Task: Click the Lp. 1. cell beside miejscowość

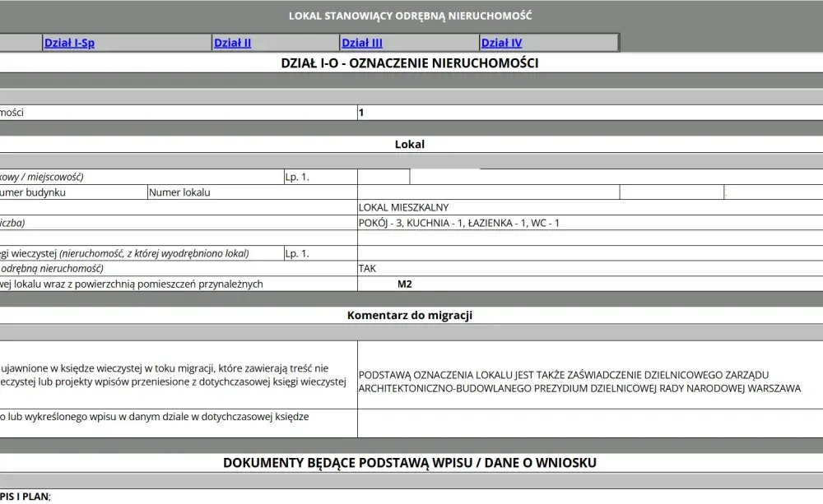Action: [x=321, y=177]
